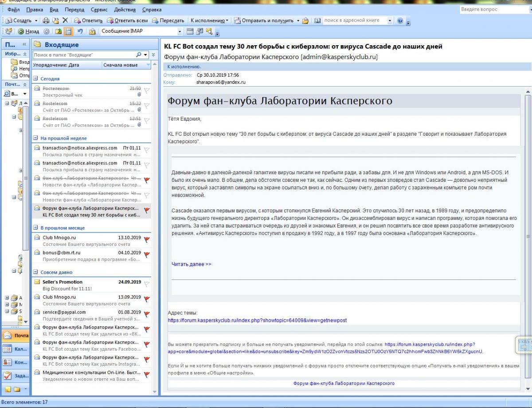This screenshot has width=532, height=408.
Task: Click the Print icon in the toolbar
Action: click(x=47, y=20)
